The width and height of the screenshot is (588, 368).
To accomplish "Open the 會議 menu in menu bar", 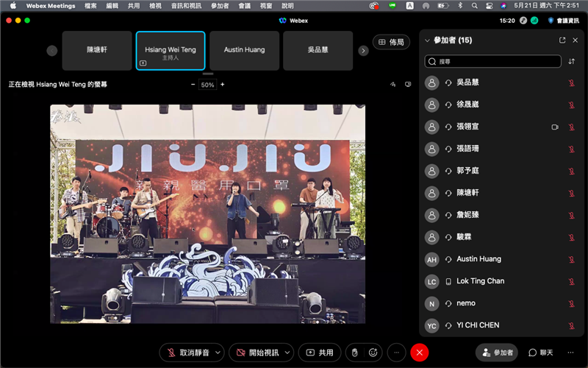I will tap(243, 5).
